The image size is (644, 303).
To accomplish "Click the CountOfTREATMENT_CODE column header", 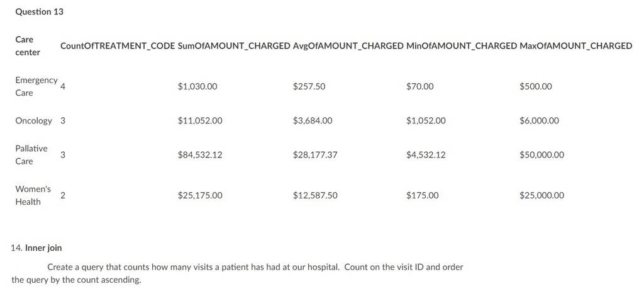I will pos(118,45).
